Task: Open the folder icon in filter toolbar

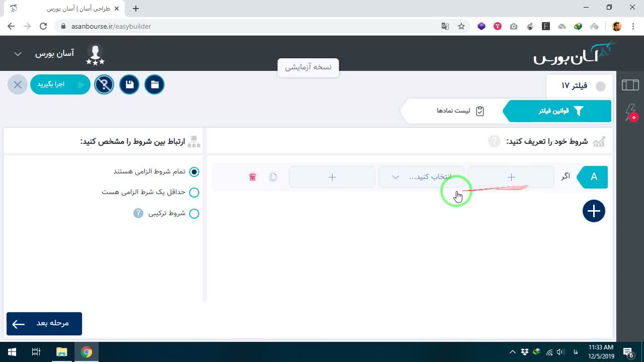Action: point(154,84)
